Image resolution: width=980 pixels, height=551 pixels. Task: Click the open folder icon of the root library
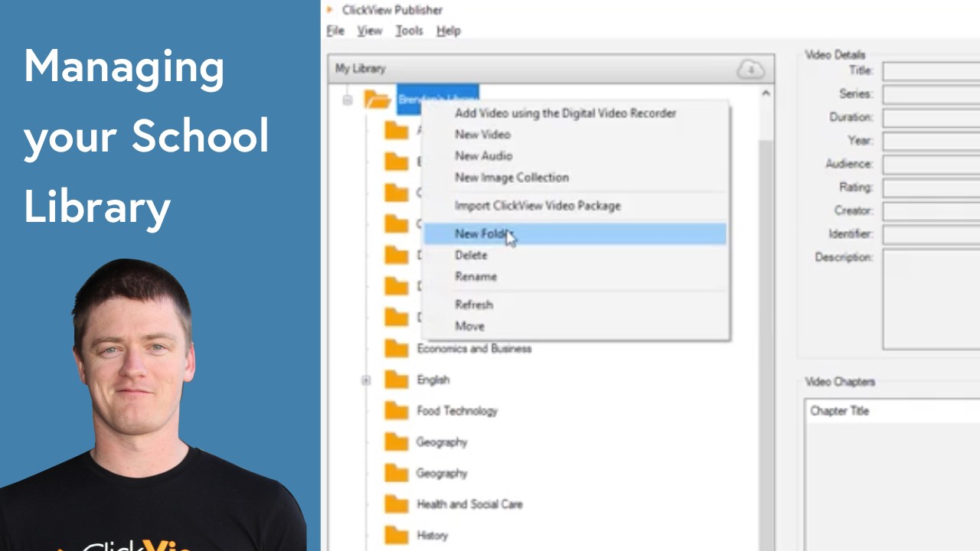(x=377, y=99)
